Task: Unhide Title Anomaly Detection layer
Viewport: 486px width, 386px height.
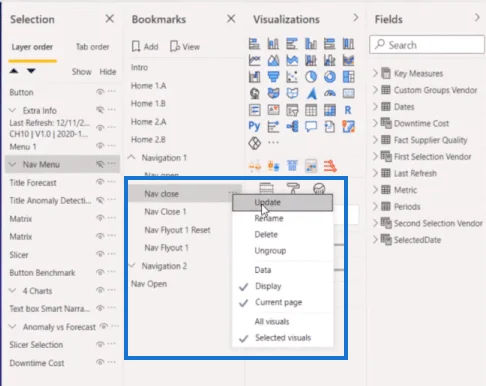Action: (100, 200)
